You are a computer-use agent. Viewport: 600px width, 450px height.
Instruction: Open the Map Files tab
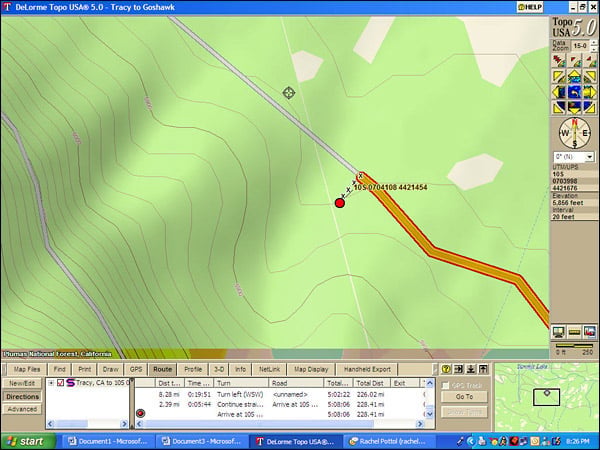[x=27, y=369]
